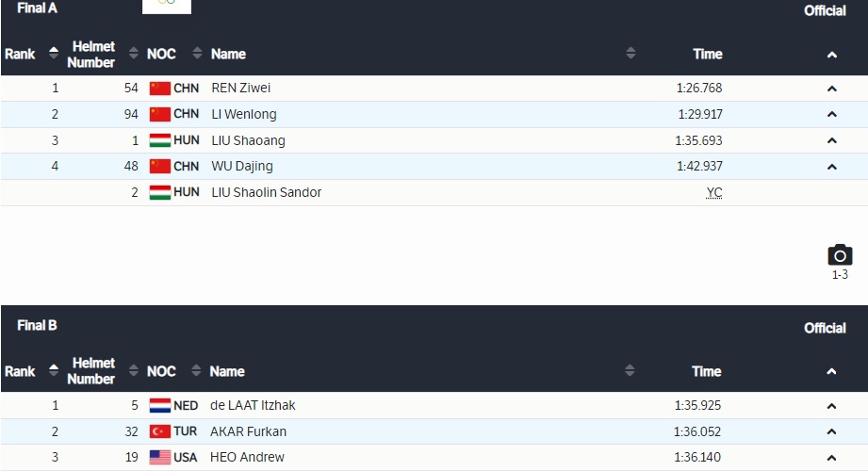Sort Final B by Name column
Image resolution: width=868 pixels, height=471 pixels.
631,371
